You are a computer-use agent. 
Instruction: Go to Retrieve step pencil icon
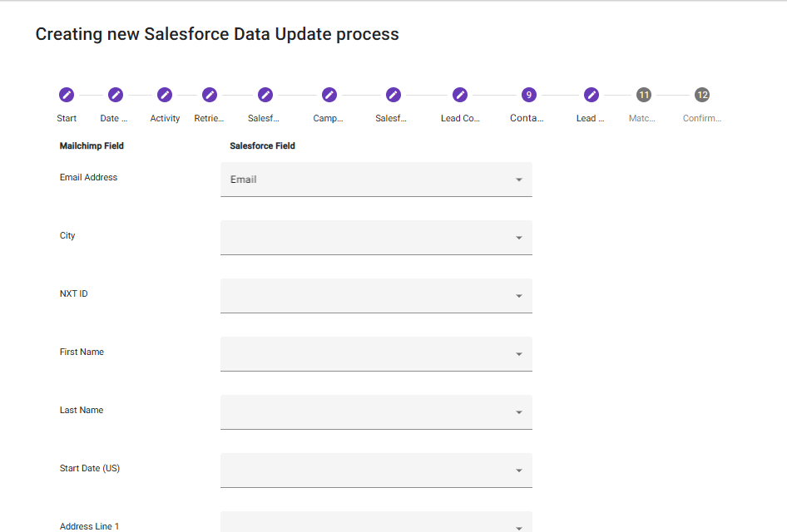(x=210, y=95)
